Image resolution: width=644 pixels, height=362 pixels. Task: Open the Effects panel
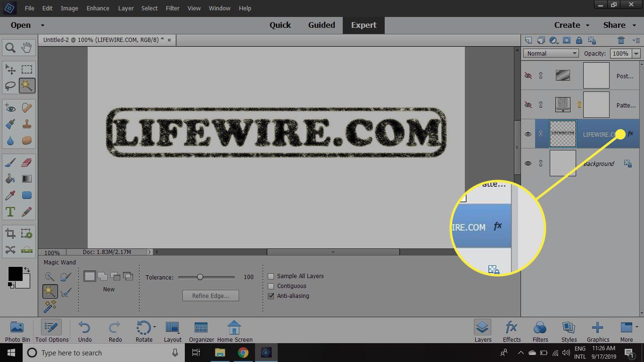(512, 331)
